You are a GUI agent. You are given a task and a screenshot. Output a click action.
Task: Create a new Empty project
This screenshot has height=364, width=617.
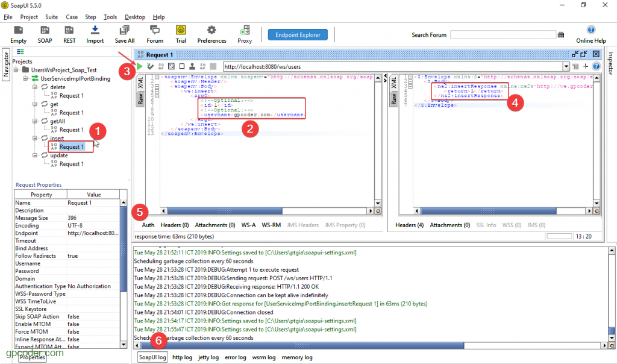coord(18,33)
